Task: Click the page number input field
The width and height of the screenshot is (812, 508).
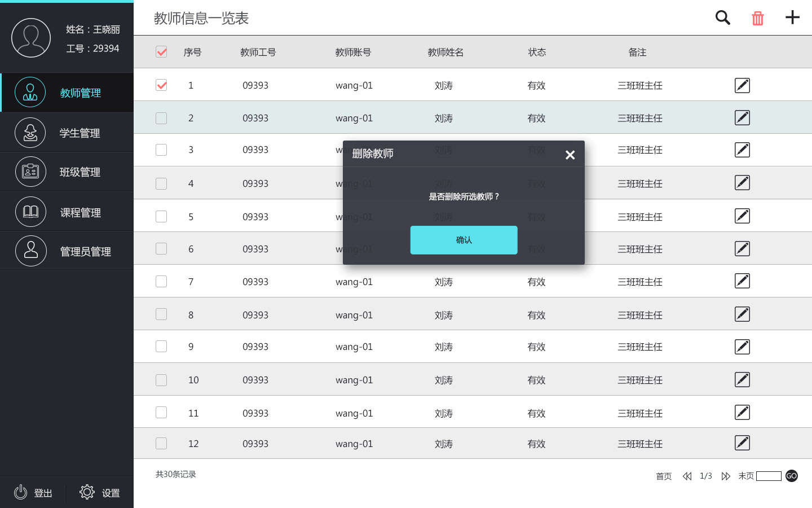Action: point(769,476)
